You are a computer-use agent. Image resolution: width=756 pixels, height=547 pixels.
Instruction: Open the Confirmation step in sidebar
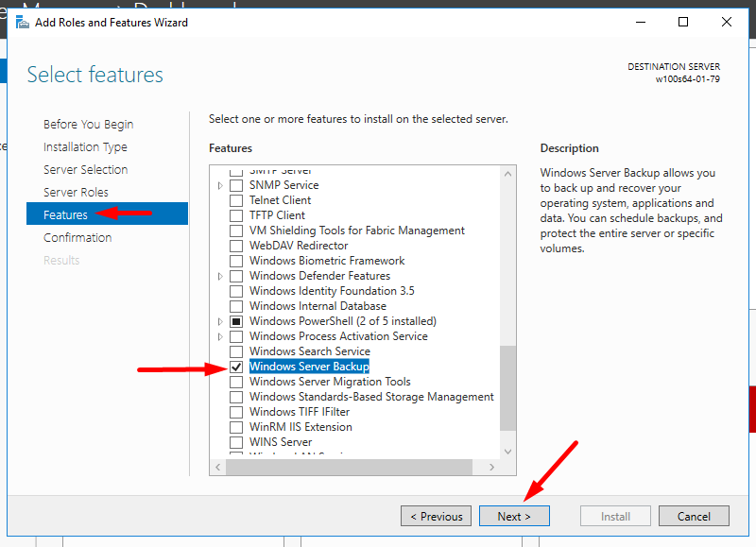(77, 237)
